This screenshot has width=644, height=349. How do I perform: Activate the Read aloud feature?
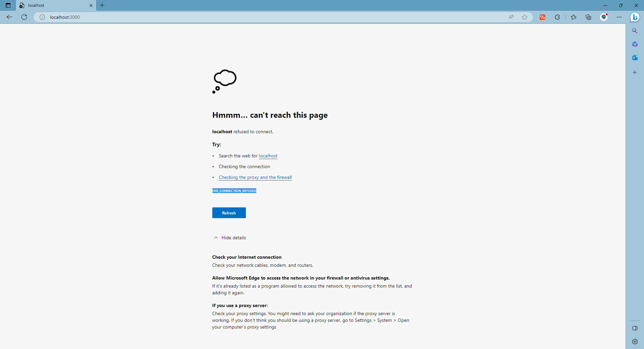point(511,17)
